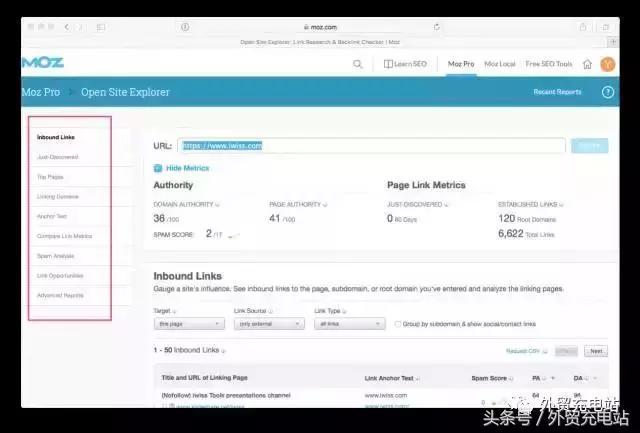Click info icon next to Link Type
640x433 pixels.
[x=344, y=311]
